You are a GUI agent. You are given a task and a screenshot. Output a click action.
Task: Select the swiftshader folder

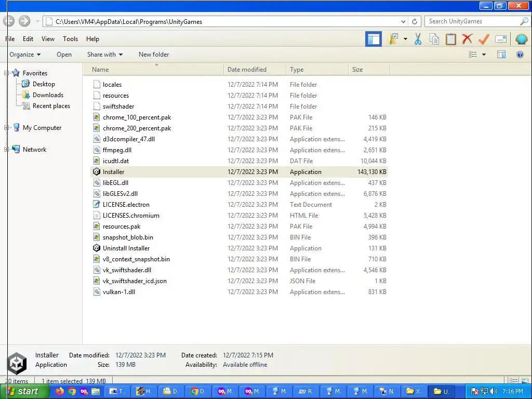tap(118, 106)
